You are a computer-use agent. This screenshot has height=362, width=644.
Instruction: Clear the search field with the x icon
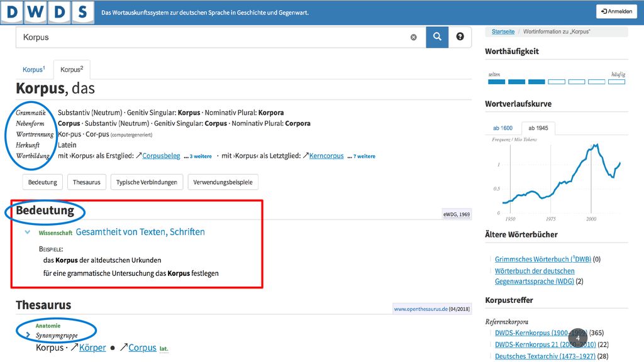click(414, 37)
